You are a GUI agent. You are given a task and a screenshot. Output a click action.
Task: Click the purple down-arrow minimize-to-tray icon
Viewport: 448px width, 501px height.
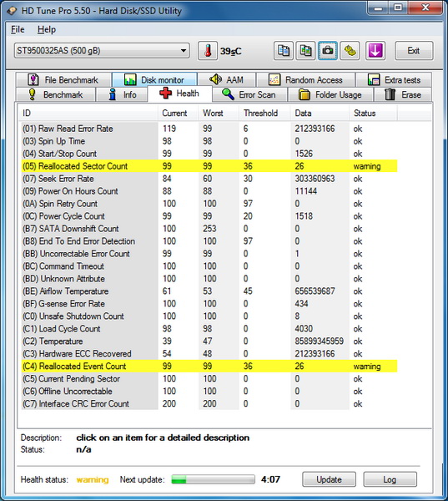(x=375, y=50)
